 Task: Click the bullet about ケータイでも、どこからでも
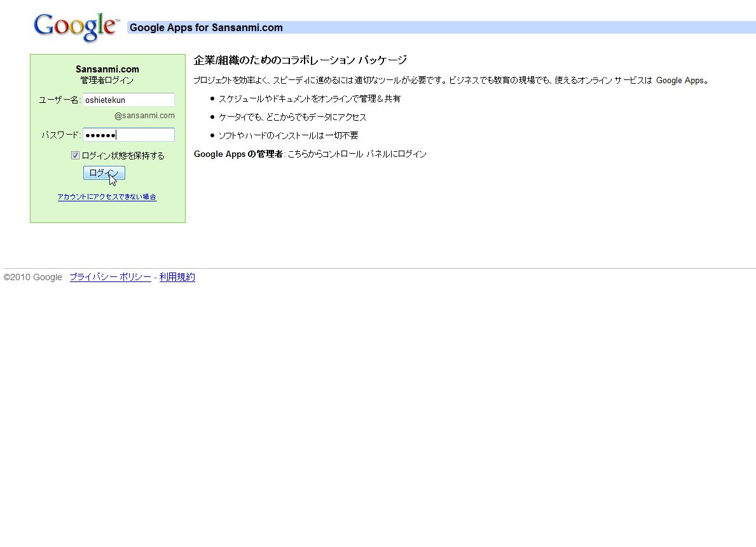292,117
